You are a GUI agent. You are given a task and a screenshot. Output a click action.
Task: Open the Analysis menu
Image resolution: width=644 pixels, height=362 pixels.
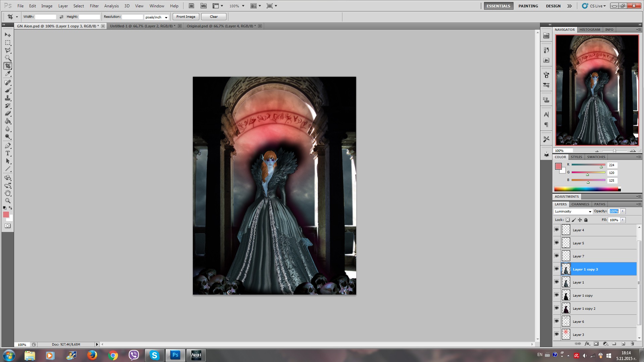coord(111,6)
